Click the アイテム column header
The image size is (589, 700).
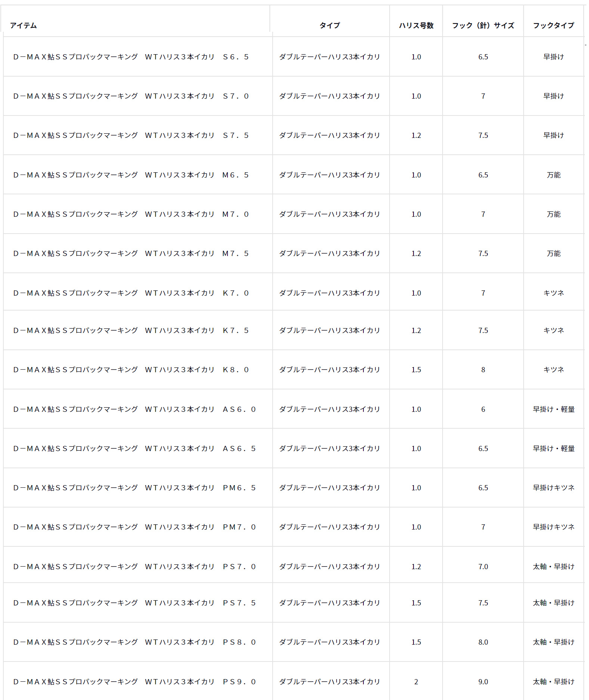23,25
